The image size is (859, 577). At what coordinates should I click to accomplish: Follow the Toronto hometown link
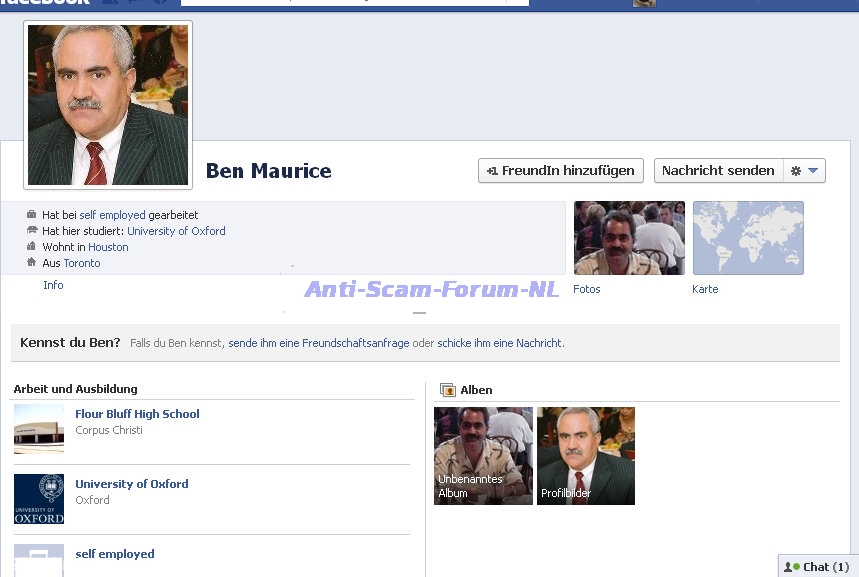[x=82, y=263]
